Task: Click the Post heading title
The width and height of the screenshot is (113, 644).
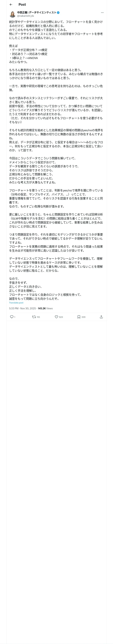Action: (22, 5)
